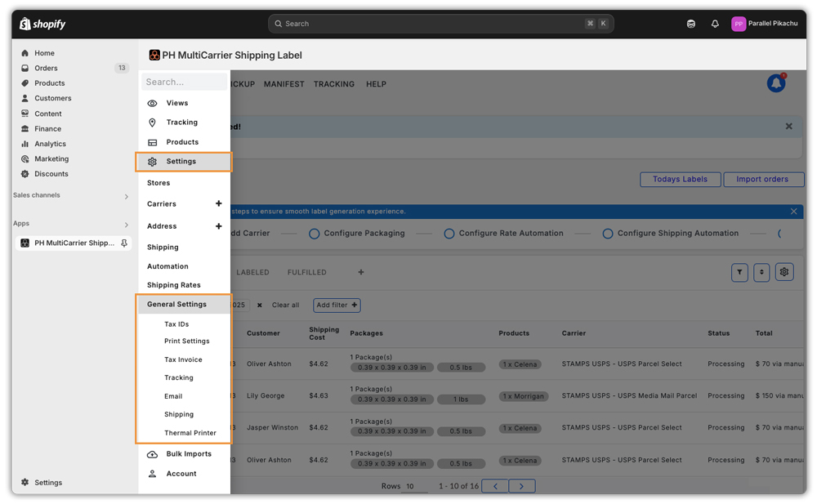Click the Customers person icon

pyautogui.click(x=25, y=98)
